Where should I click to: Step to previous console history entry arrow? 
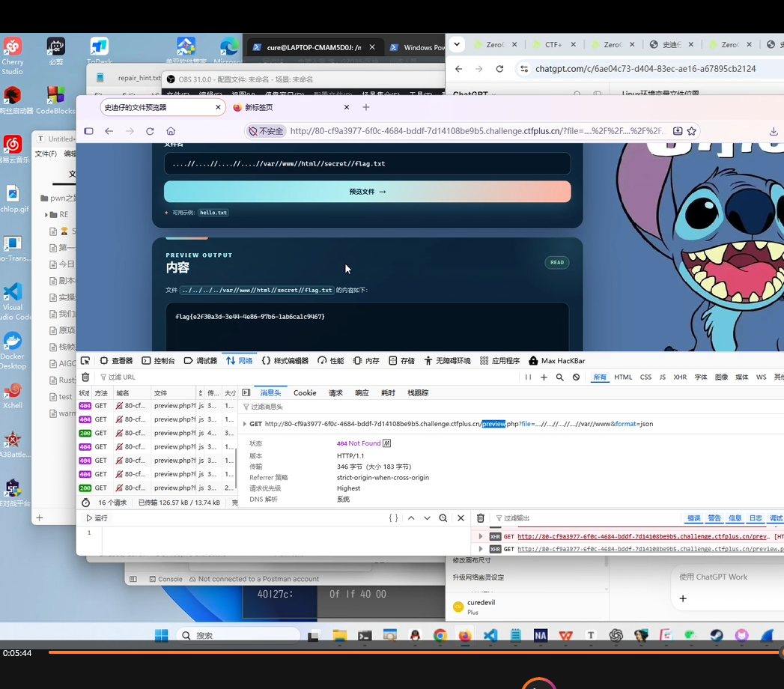click(411, 518)
